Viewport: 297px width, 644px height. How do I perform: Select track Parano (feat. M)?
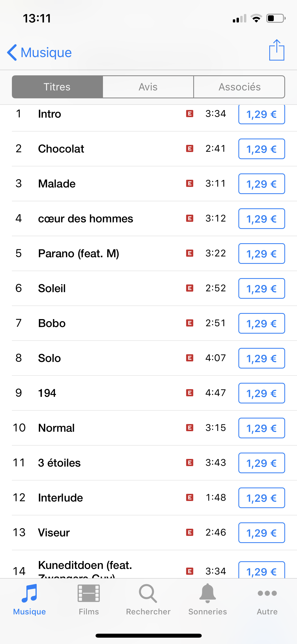79,254
